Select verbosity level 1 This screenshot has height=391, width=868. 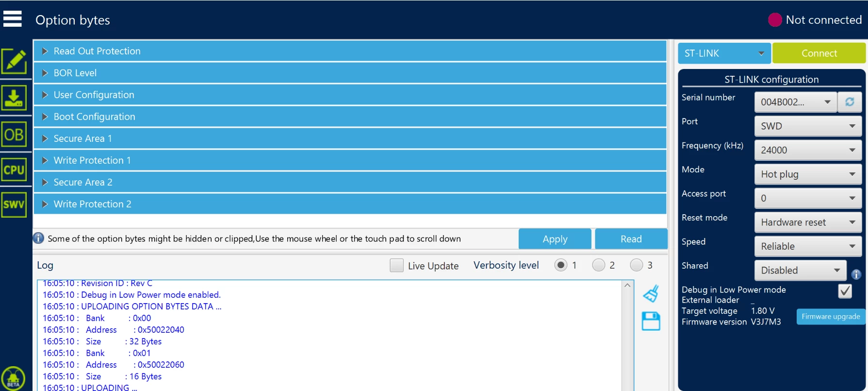tap(560, 265)
